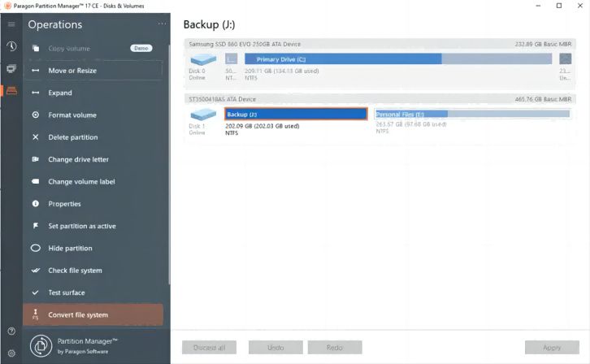Select the Personal Files partition bar

(x=473, y=114)
